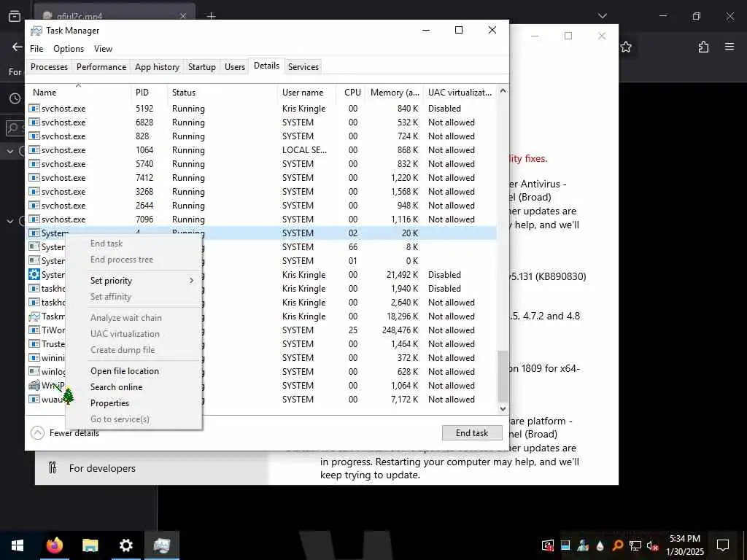Click the winlogon process row icon

[x=34, y=371]
